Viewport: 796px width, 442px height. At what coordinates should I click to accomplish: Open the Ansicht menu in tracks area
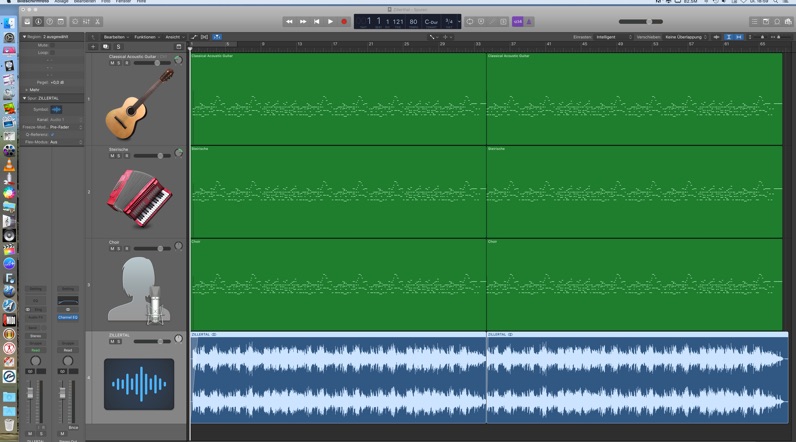click(175, 37)
